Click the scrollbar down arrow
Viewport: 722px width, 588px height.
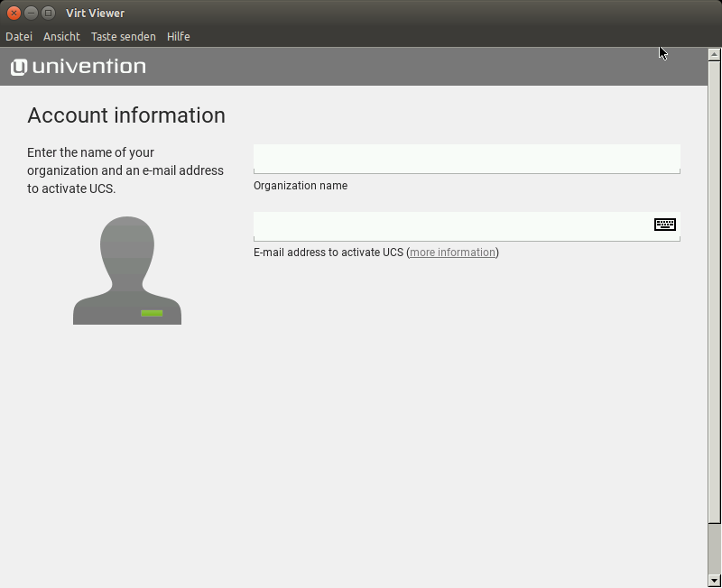715,580
